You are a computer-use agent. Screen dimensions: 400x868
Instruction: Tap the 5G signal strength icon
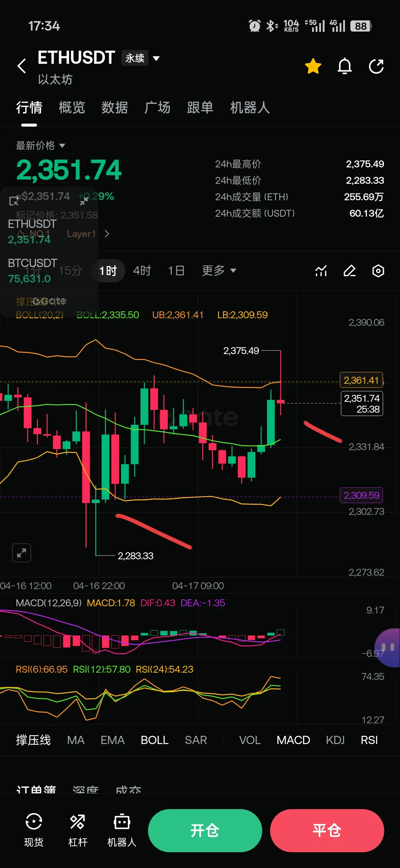(315, 26)
